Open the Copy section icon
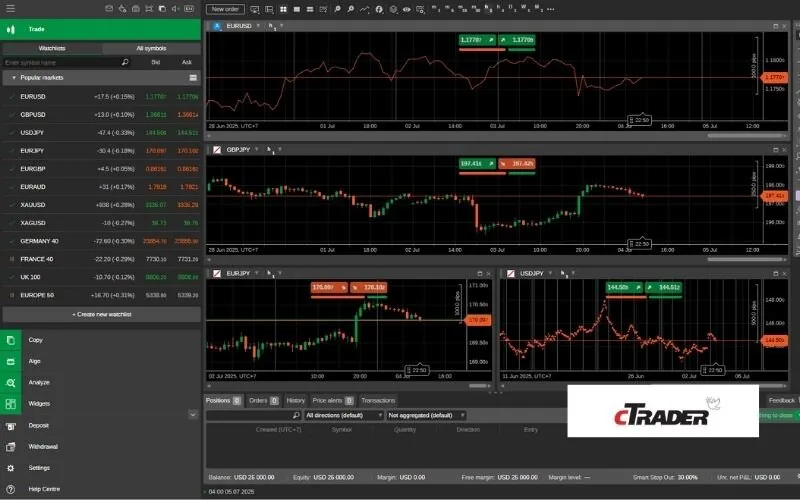The width and height of the screenshot is (800, 500). tap(10, 340)
